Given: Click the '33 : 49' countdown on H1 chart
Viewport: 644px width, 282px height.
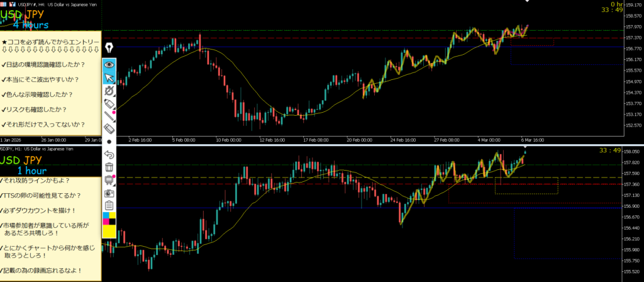Looking at the screenshot, I should 610,150.
